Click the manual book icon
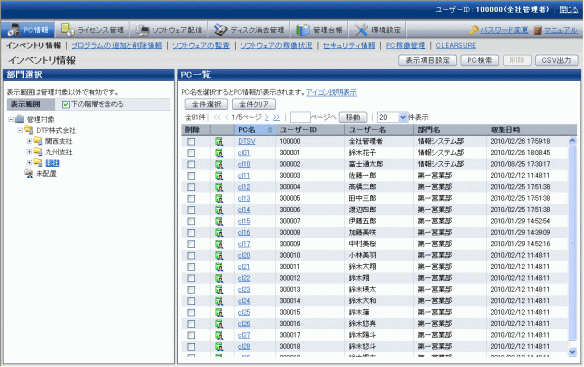This screenshot has width=584, height=367. click(x=537, y=30)
